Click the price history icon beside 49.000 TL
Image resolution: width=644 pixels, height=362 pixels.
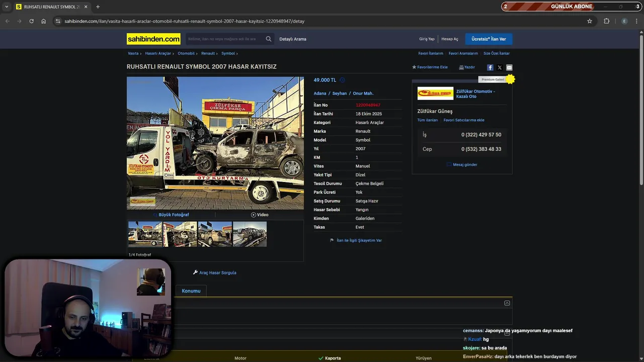pyautogui.click(x=342, y=80)
